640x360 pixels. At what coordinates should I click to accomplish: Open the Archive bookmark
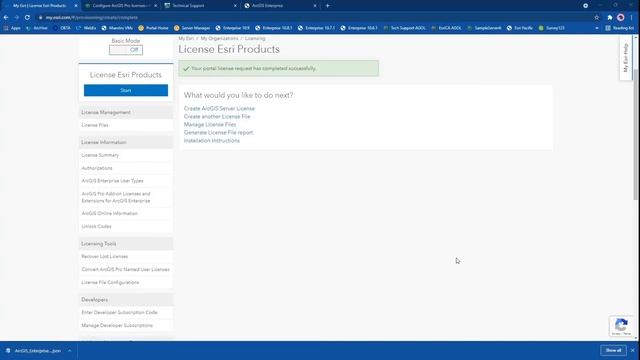(37, 28)
